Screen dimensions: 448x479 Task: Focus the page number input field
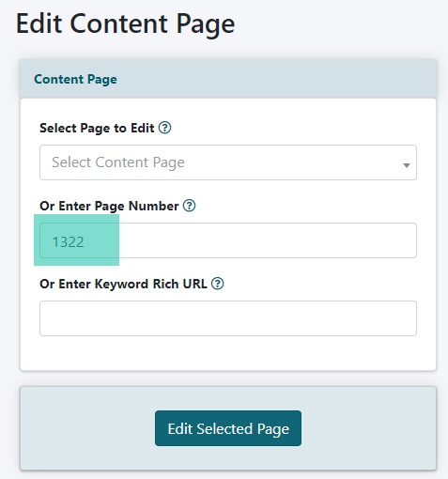click(x=228, y=240)
